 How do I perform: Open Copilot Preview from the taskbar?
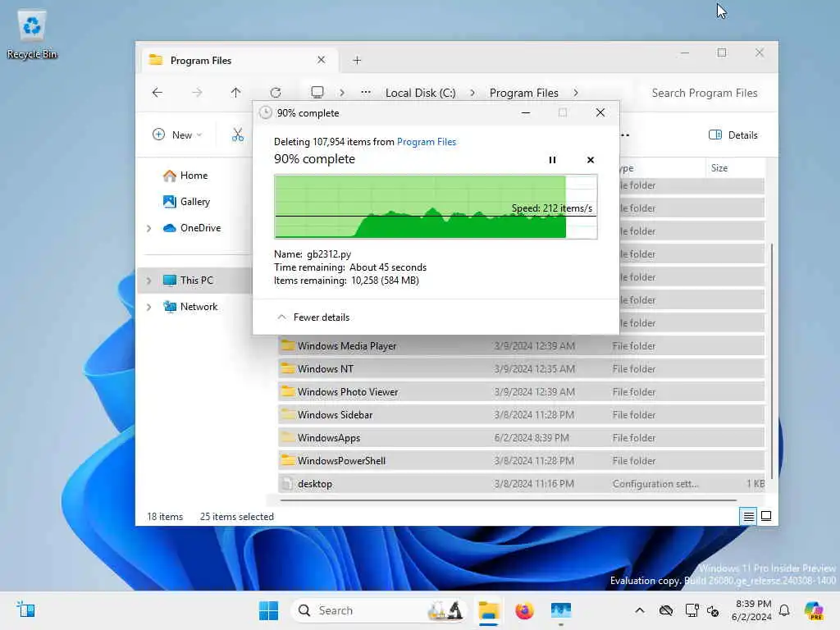pyautogui.click(x=813, y=610)
